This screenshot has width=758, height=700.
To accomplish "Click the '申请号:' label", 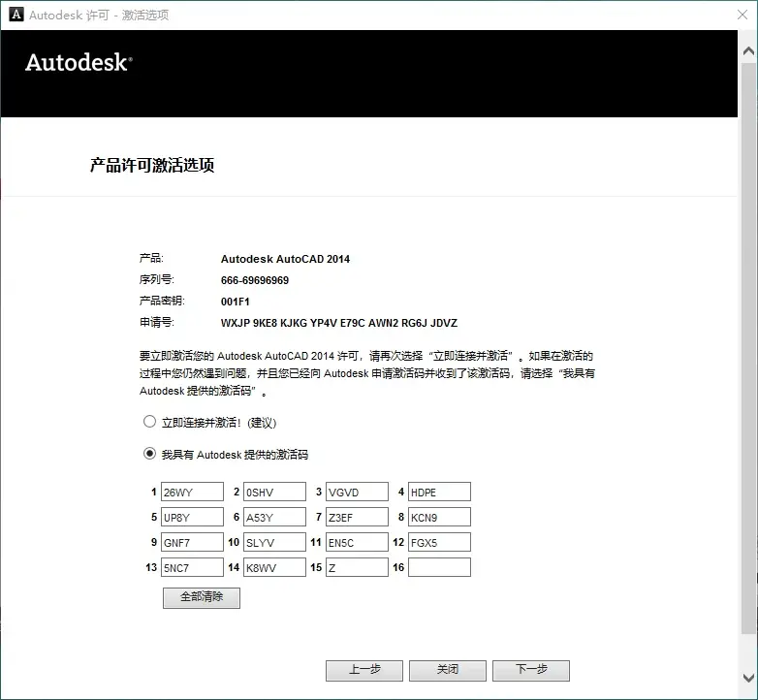I will coord(157,322).
